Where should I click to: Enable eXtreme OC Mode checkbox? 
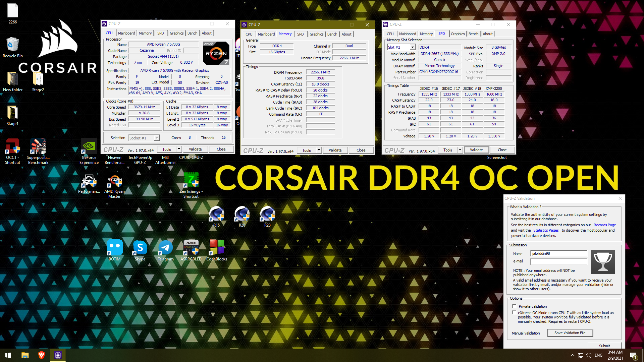514,312
